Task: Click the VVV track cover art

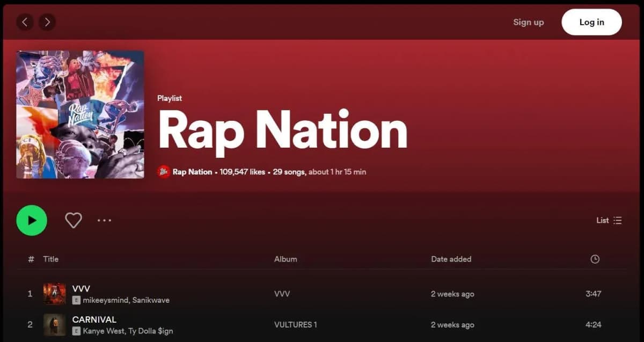Action: [x=55, y=294]
